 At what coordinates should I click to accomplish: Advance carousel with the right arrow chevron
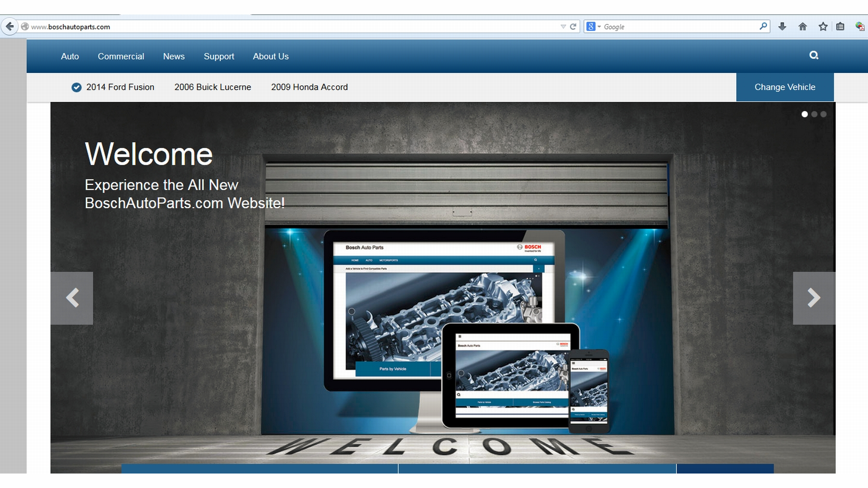click(x=814, y=298)
